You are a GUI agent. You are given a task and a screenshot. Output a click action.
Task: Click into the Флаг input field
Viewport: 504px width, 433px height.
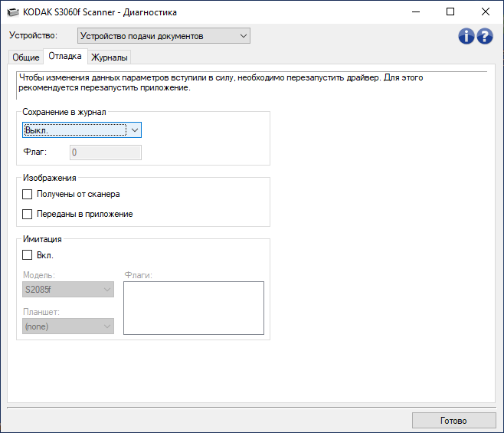pyautogui.click(x=105, y=153)
